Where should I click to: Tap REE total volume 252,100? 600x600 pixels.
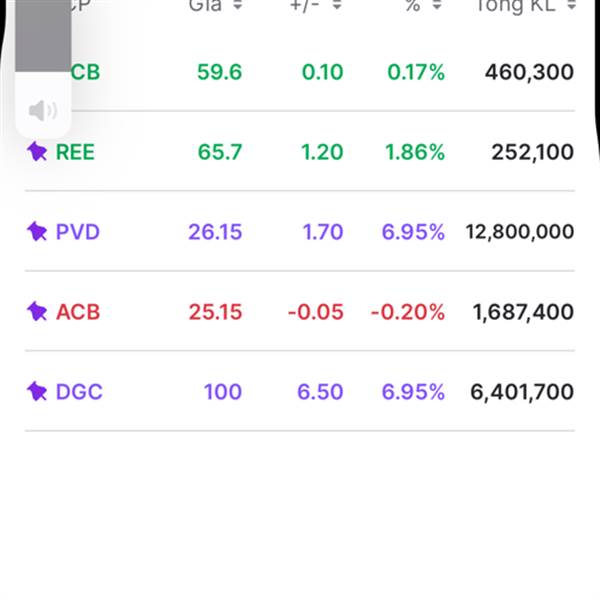pos(532,152)
